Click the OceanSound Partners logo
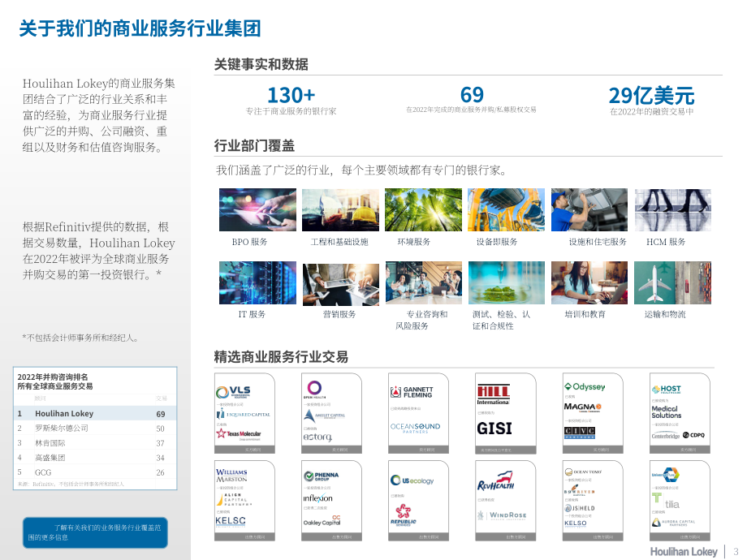This screenshot has width=747, height=560. coord(416,428)
